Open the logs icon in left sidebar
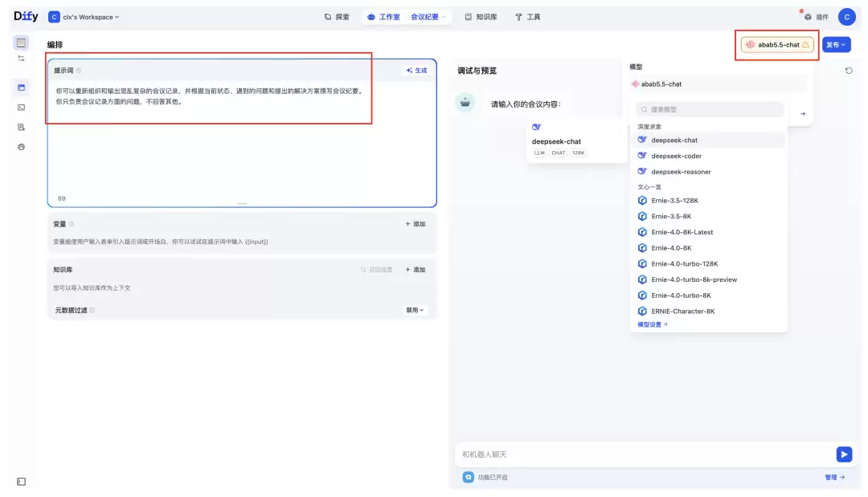Viewport: 868px width, 497px height. pyautogui.click(x=21, y=127)
